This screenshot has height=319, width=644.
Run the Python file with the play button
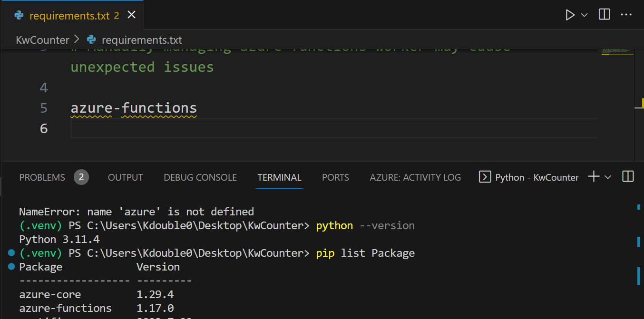pyautogui.click(x=570, y=15)
